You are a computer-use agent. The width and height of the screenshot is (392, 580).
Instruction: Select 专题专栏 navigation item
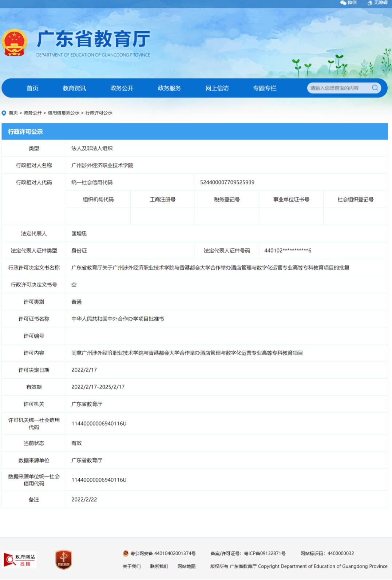pos(265,88)
